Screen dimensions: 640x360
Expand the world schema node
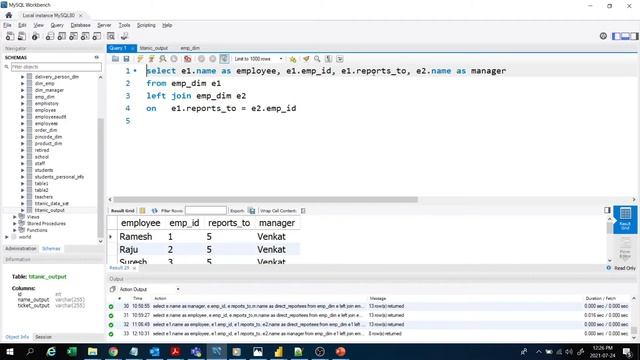coord(7,237)
